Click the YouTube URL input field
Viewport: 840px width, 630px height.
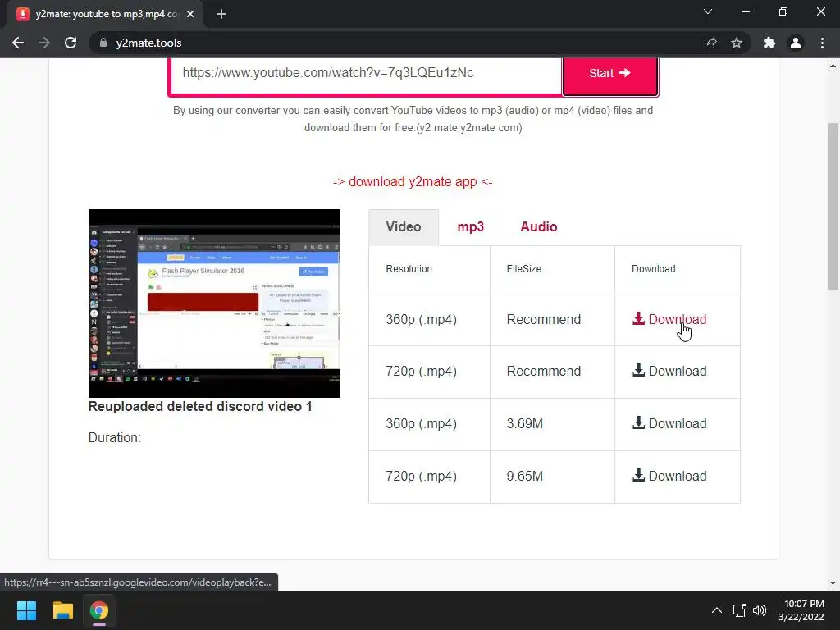pyautogui.click(x=365, y=73)
